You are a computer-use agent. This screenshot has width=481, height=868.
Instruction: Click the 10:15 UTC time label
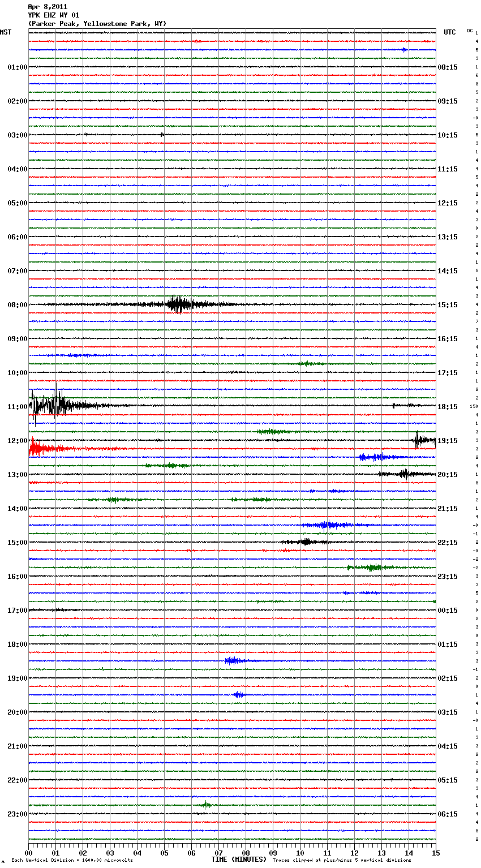coord(448,135)
